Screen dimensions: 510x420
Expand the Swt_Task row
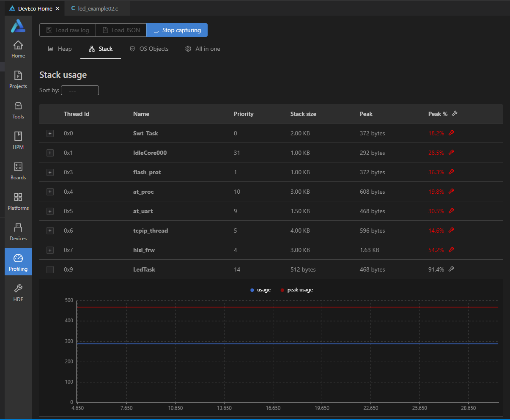(x=50, y=134)
